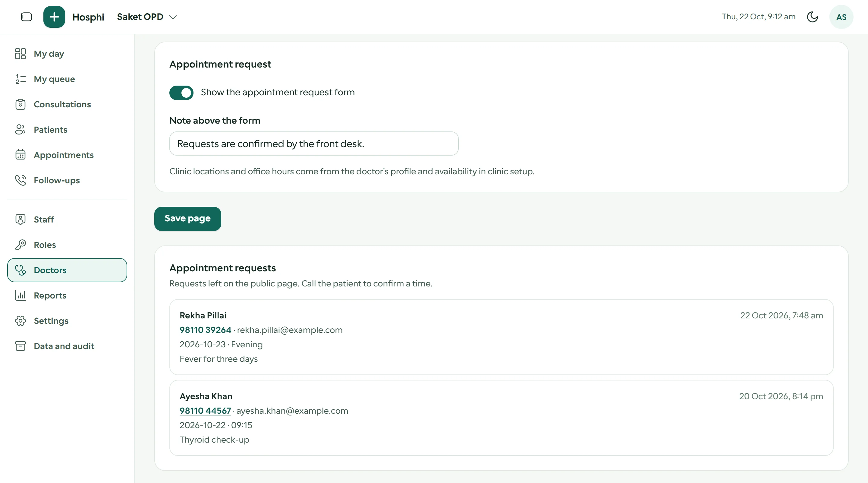
Task: Click the rekha.pillai@example.com email text
Action: click(289, 330)
